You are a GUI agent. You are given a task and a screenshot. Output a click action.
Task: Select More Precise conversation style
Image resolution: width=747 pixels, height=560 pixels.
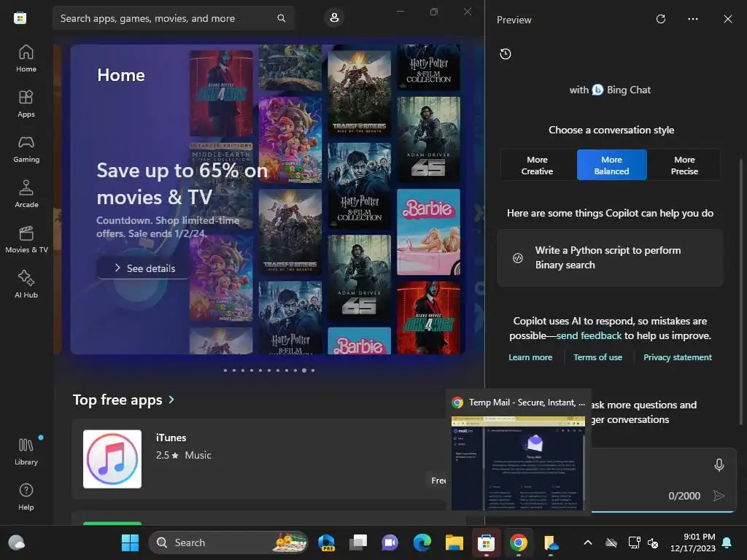tap(684, 166)
